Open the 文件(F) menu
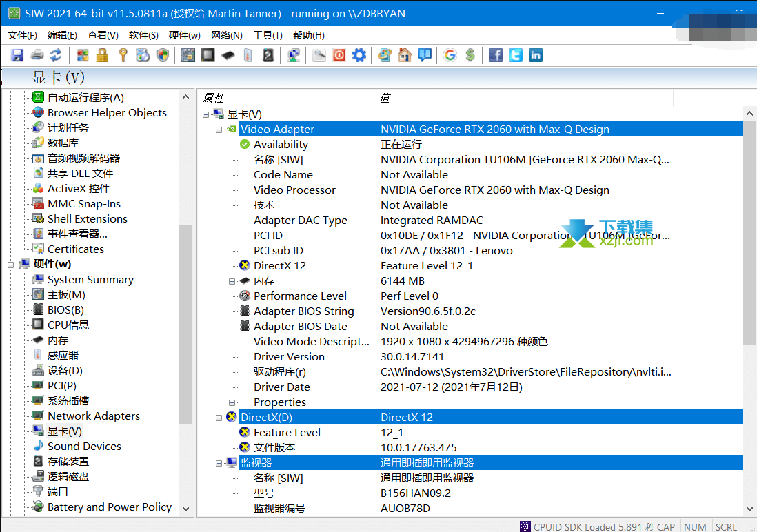 tap(22, 35)
